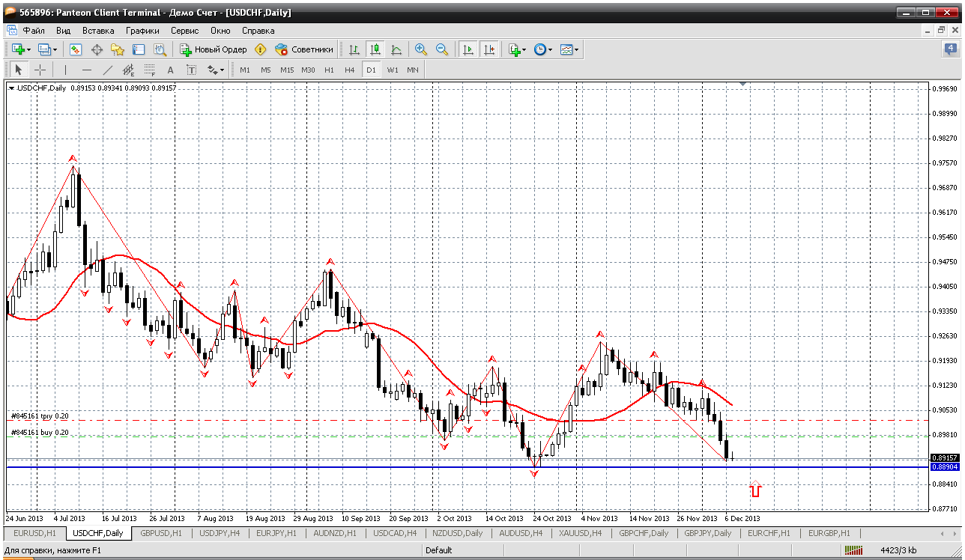Toggle chart Auto Scroll button
This screenshot has width=965, height=560.
468,49
